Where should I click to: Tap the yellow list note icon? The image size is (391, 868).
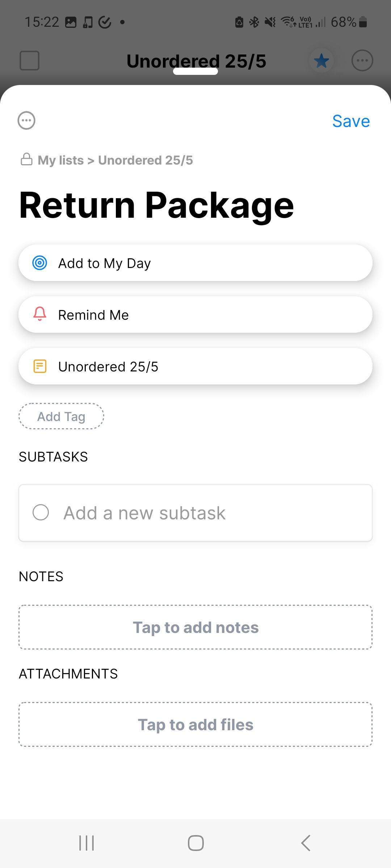[x=40, y=366]
